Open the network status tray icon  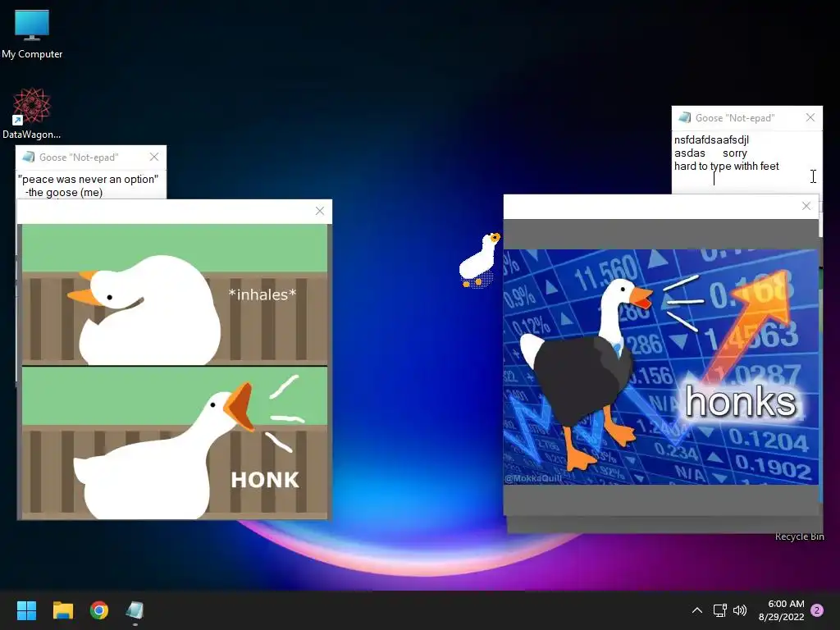[x=719, y=610]
